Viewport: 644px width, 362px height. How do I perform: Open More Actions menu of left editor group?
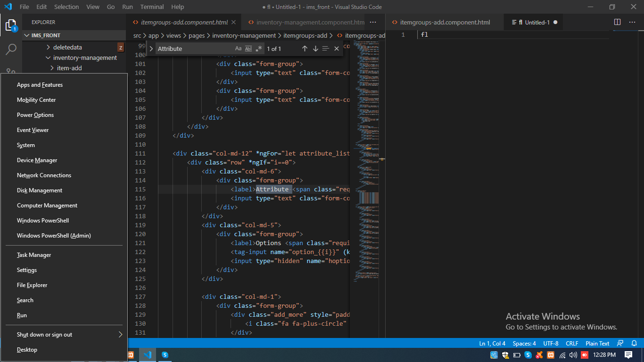click(373, 22)
